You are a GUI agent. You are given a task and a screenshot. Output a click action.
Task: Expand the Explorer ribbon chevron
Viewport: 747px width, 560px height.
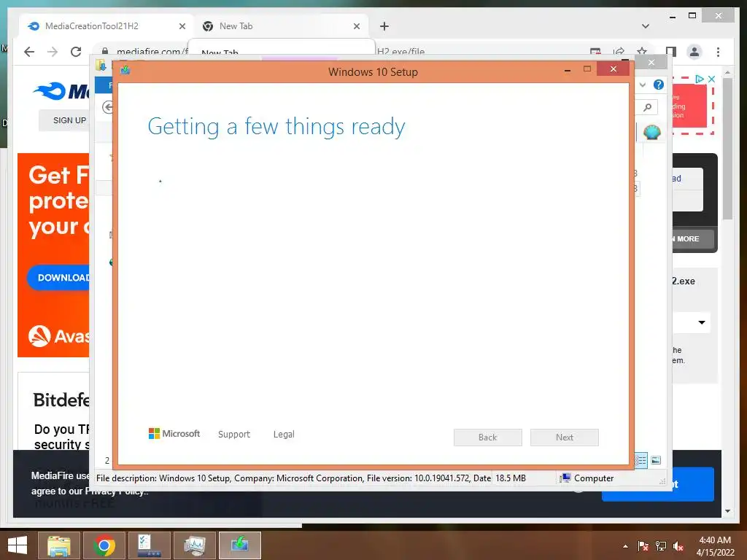click(643, 85)
